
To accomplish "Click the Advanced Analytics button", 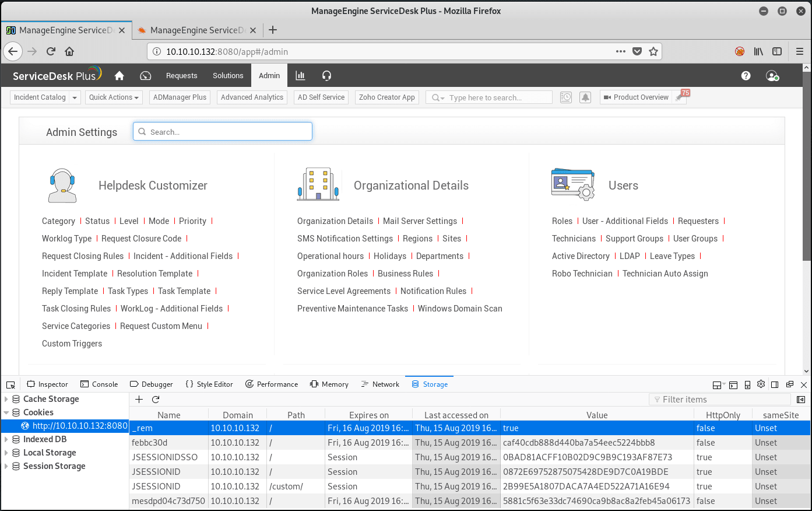I will [x=252, y=97].
